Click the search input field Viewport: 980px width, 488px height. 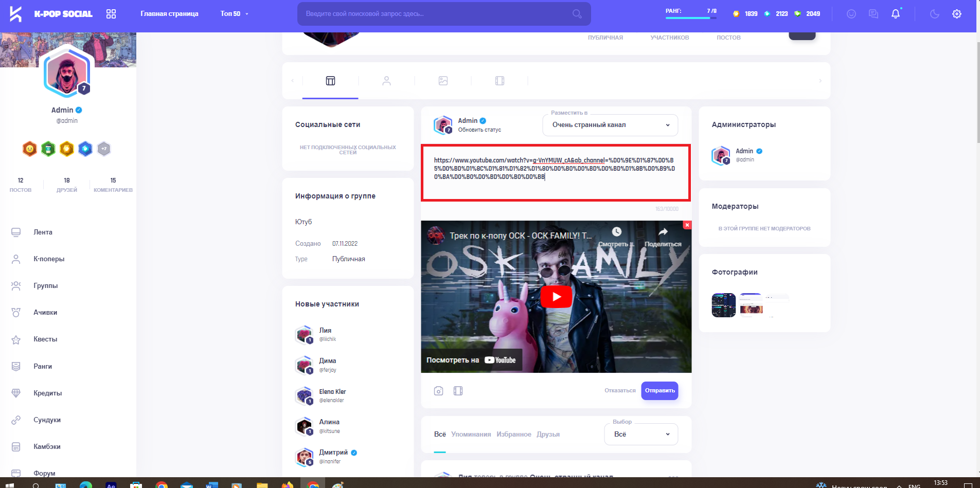tap(437, 14)
